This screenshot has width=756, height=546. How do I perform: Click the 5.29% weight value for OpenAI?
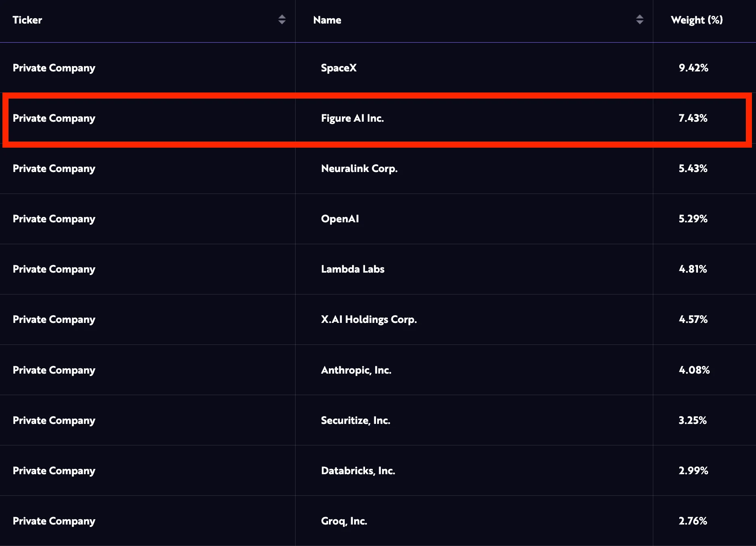click(x=693, y=219)
